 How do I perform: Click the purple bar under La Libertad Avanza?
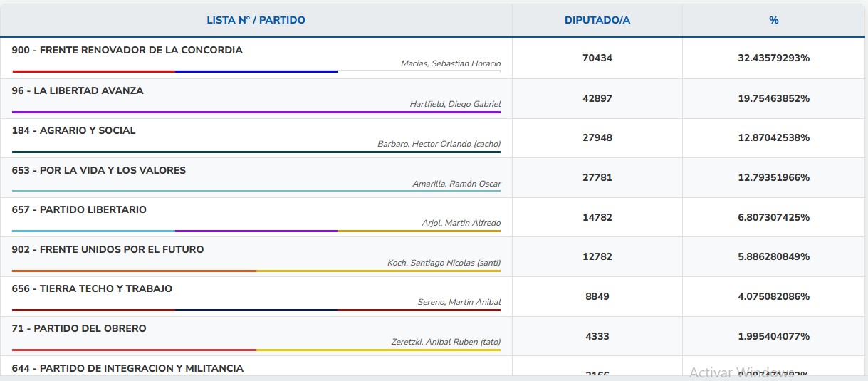click(x=256, y=112)
